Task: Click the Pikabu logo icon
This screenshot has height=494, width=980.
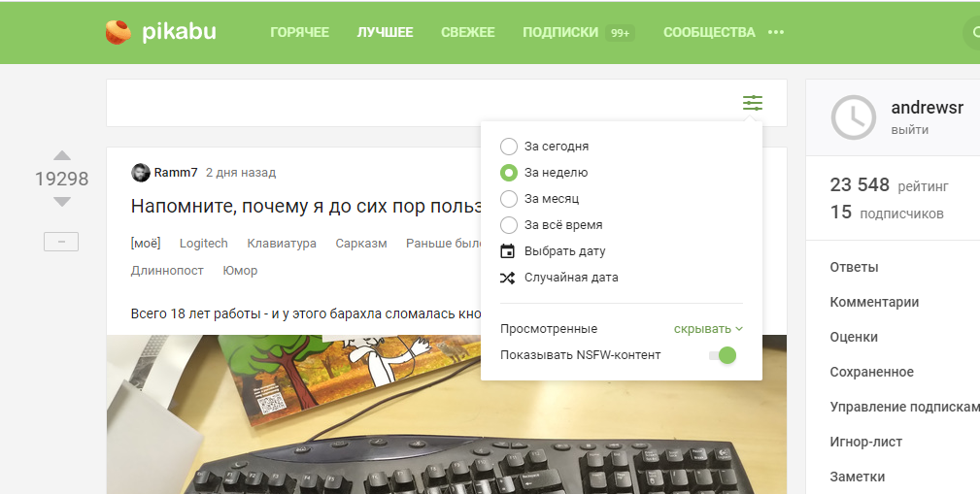Action: coord(118,32)
